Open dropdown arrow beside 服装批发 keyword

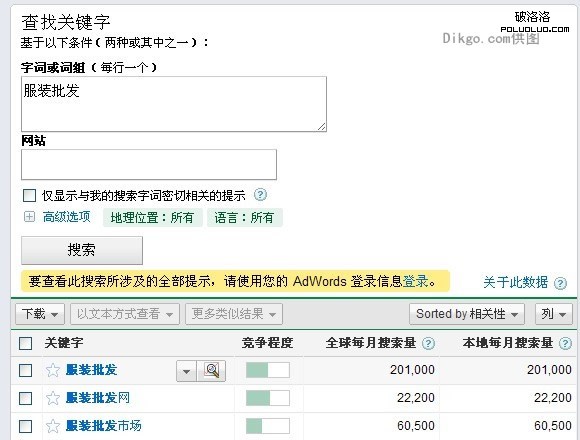coord(186,370)
